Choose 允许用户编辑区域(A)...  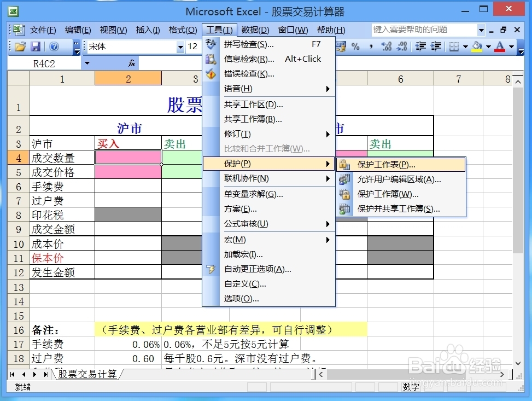click(x=401, y=179)
